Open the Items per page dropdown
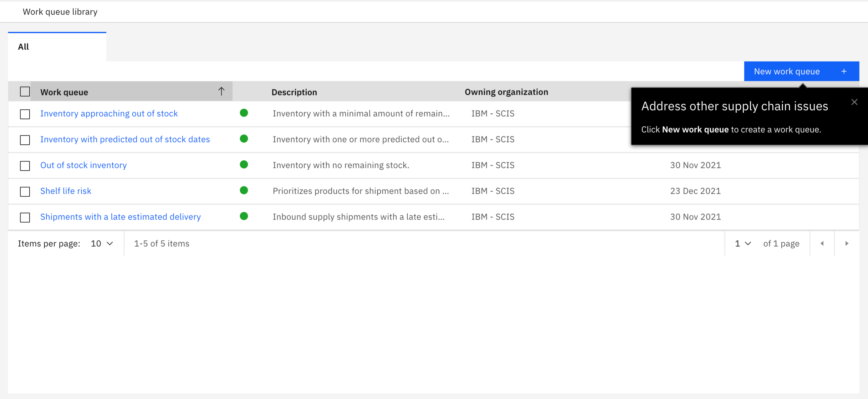This screenshot has height=399, width=868. (102, 243)
